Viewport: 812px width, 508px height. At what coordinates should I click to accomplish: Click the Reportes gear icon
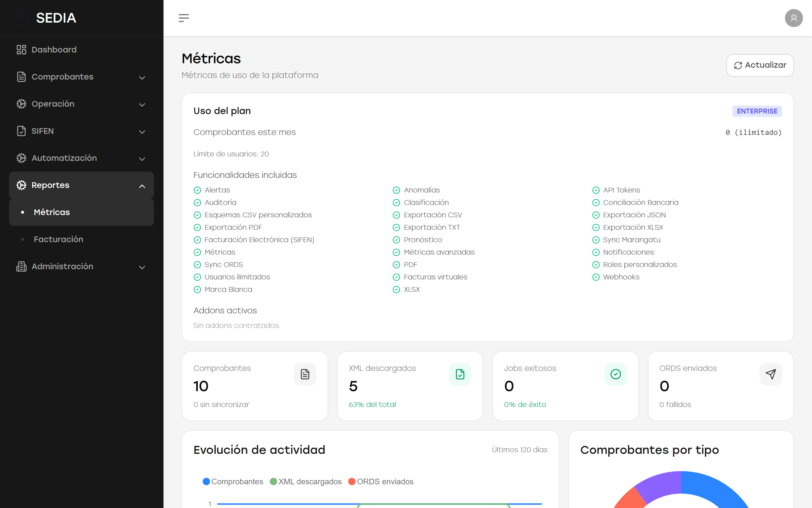pos(21,185)
